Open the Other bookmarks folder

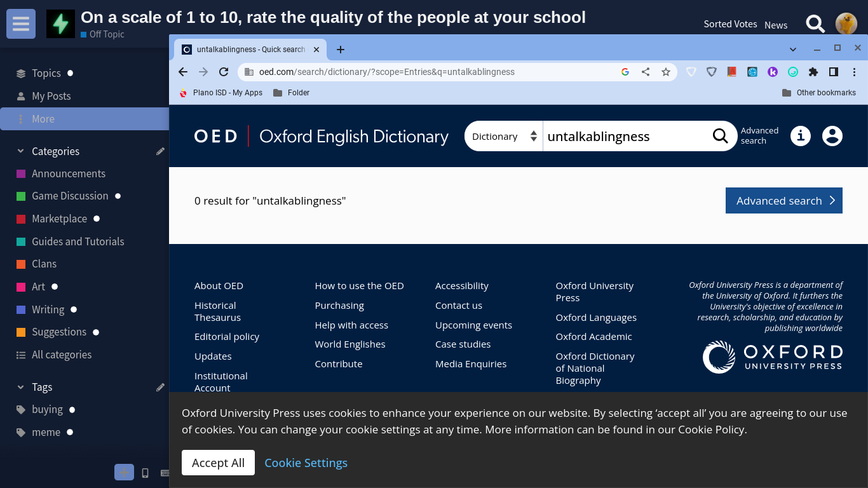[x=818, y=93]
